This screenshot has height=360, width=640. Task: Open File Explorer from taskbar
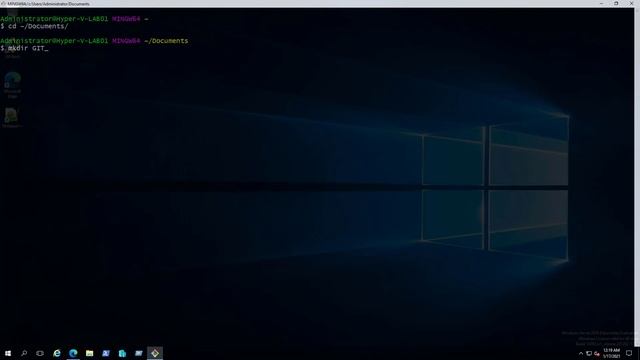[89, 353]
